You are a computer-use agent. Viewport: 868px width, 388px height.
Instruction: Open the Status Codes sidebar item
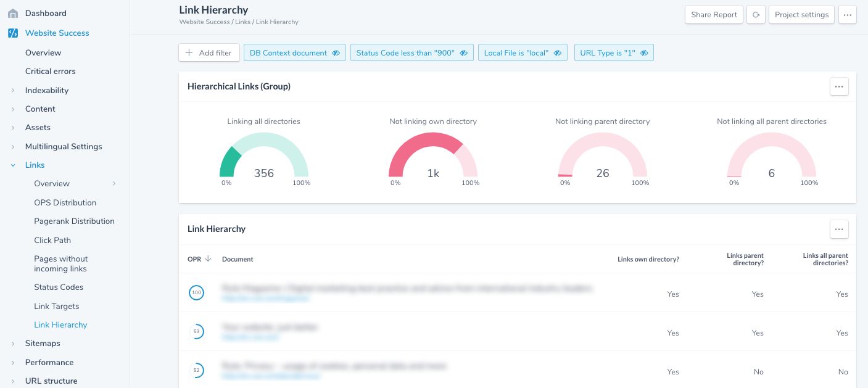click(57, 287)
